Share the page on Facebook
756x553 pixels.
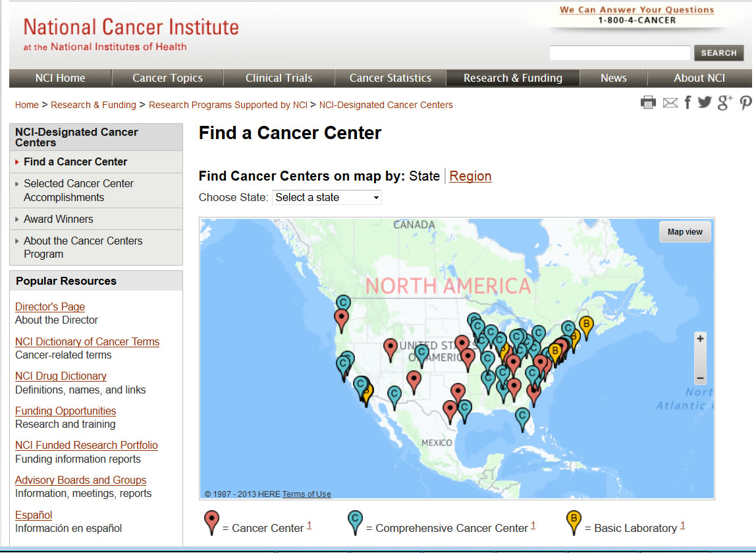point(687,103)
